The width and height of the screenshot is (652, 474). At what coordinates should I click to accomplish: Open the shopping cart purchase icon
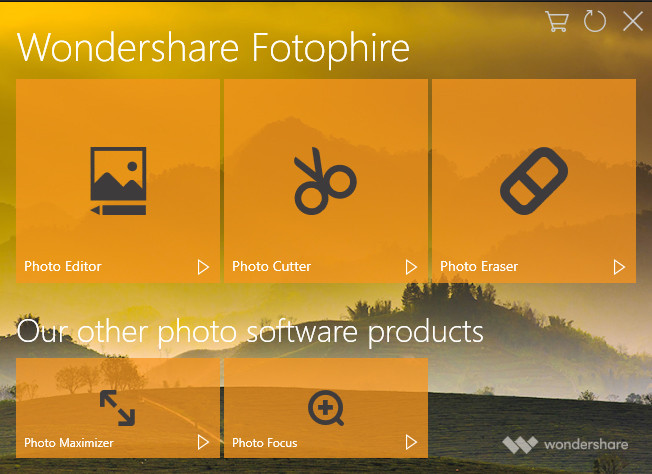pos(557,21)
